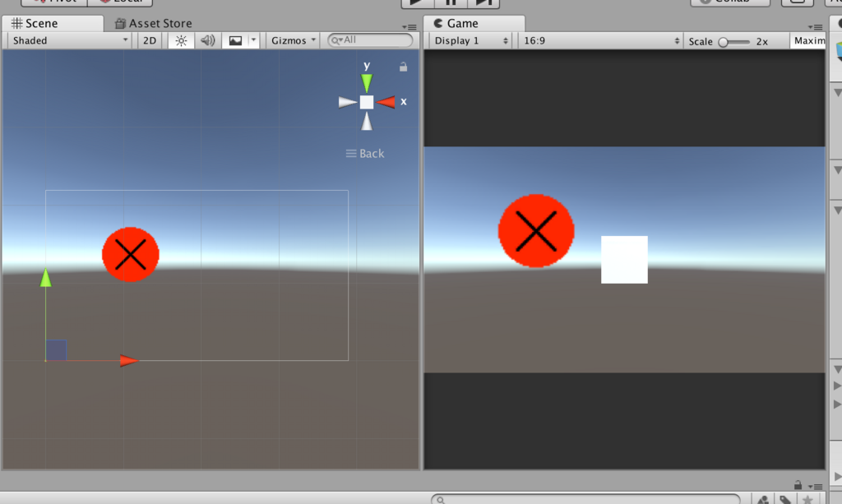
Task: Click the Pause button in top toolbar
Action: click(x=451, y=2)
